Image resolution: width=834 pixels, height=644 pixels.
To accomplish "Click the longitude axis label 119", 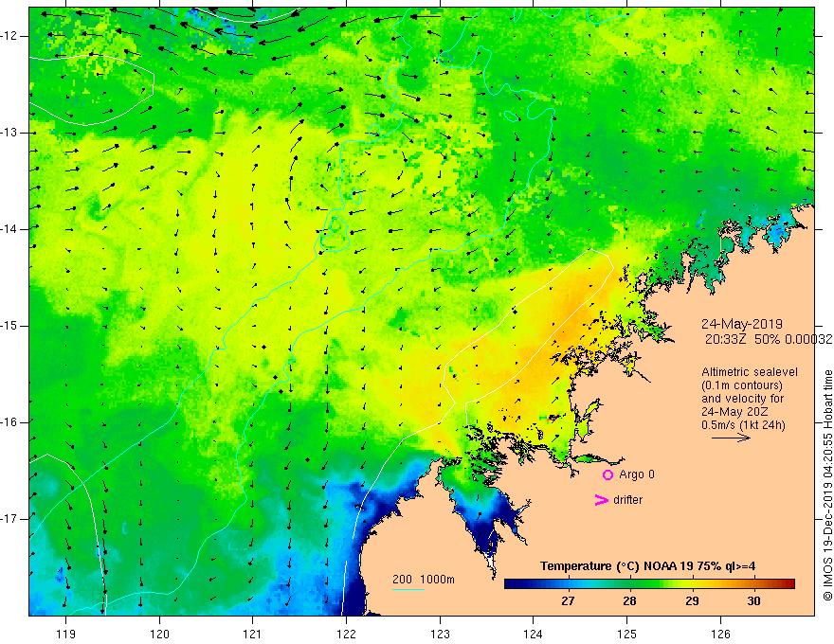I will click(x=66, y=634).
